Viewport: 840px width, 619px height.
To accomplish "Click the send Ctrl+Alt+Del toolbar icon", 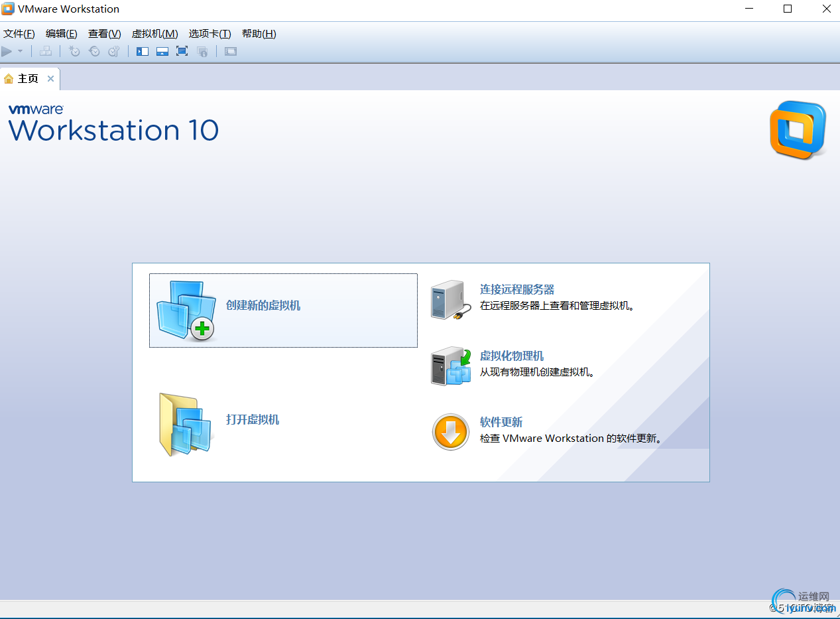I will [46, 51].
